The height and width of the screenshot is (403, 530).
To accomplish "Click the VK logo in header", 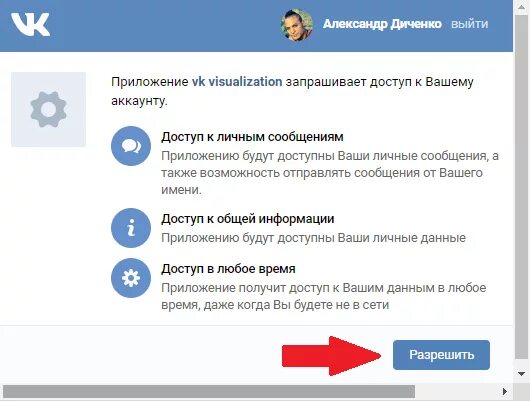I will [30, 24].
